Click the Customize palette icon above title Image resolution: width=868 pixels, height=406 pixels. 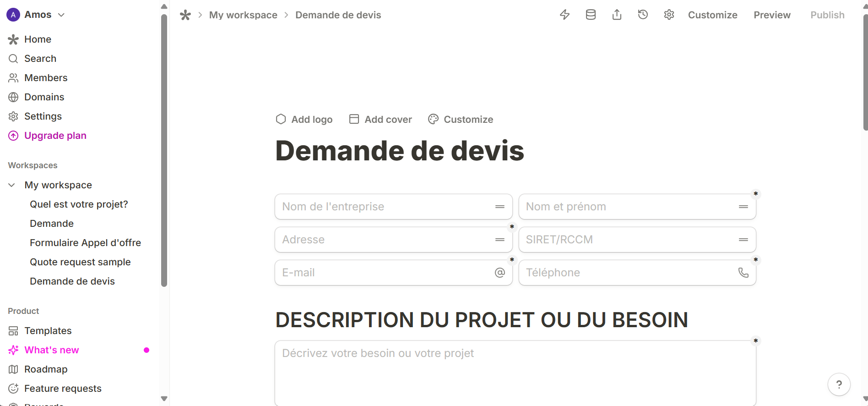tap(433, 119)
